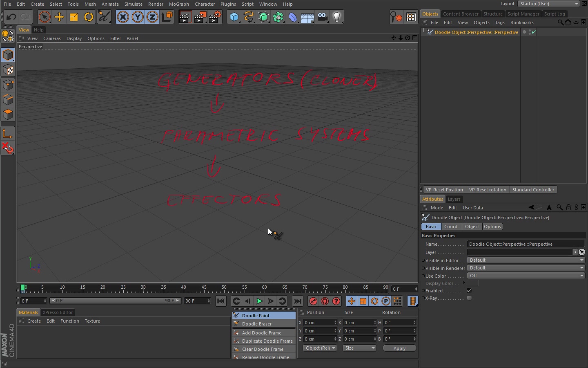
Task: Toggle the X axis lock
Action: (123, 17)
